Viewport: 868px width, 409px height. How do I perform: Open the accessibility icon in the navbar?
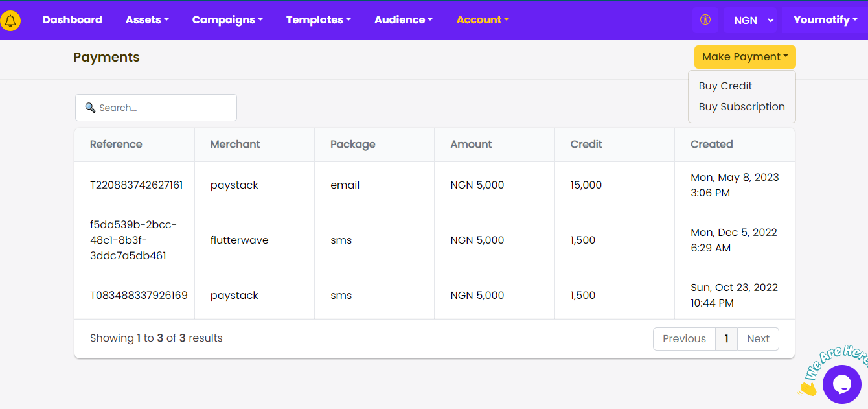tap(705, 20)
